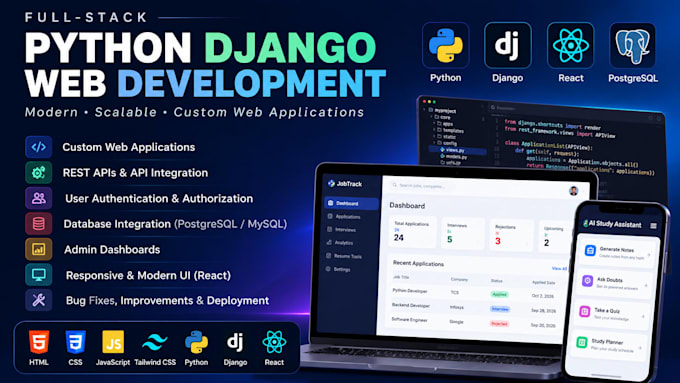Click the yellow JavaScript JS logo
The height and width of the screenshot is (383, 680).
[113, 342]
